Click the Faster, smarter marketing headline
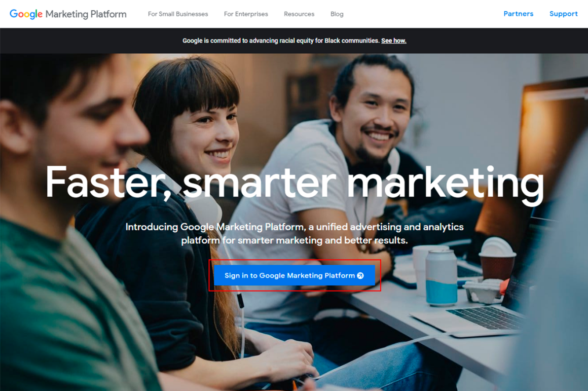Viewport: 588px width, 391px height. (295, 183)
